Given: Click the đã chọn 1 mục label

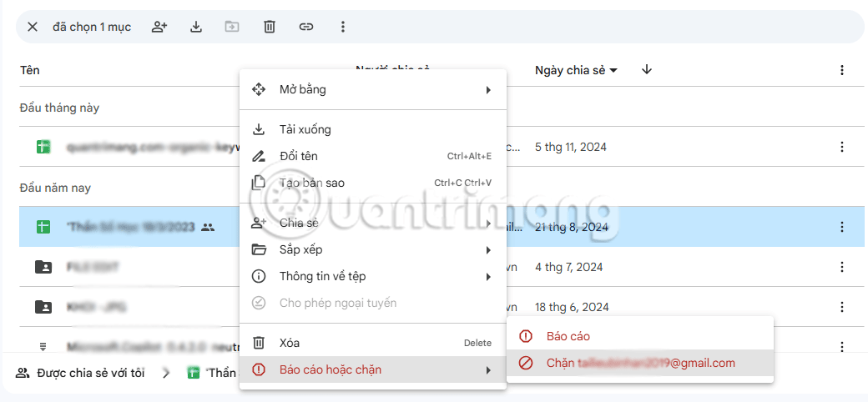Looking at the screenshot, I should coord(92,27).
